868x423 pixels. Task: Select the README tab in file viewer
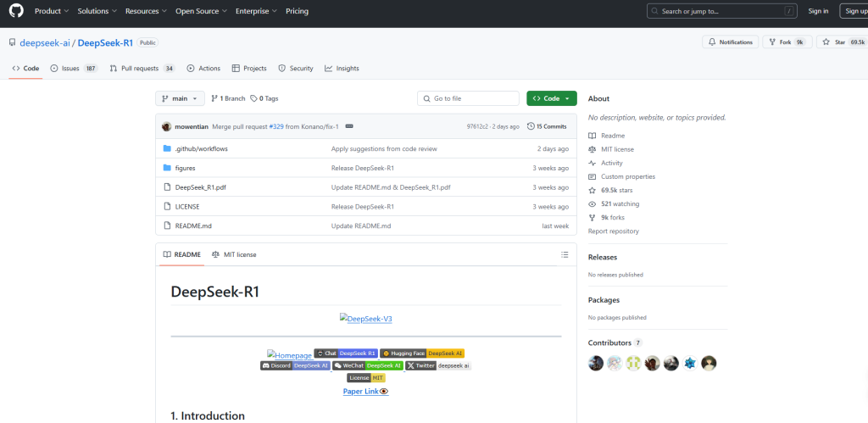pyautogui.click(x=181, y=254)
